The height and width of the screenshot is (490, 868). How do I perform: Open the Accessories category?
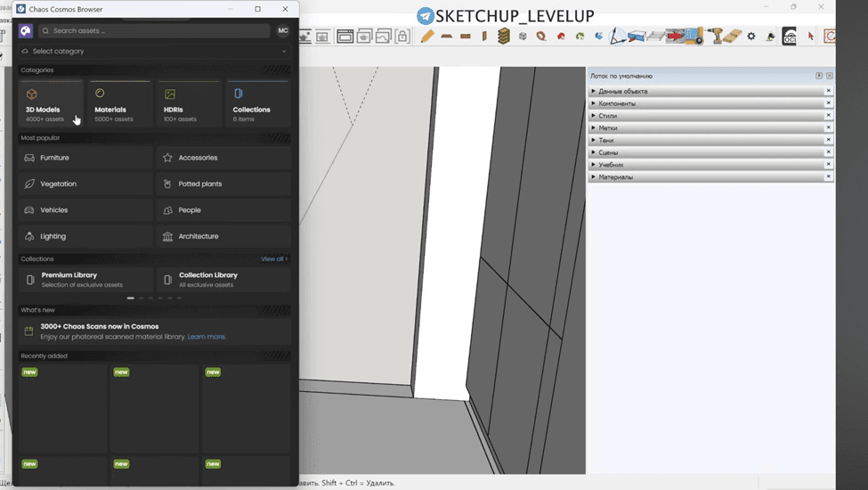pos(223,158)
